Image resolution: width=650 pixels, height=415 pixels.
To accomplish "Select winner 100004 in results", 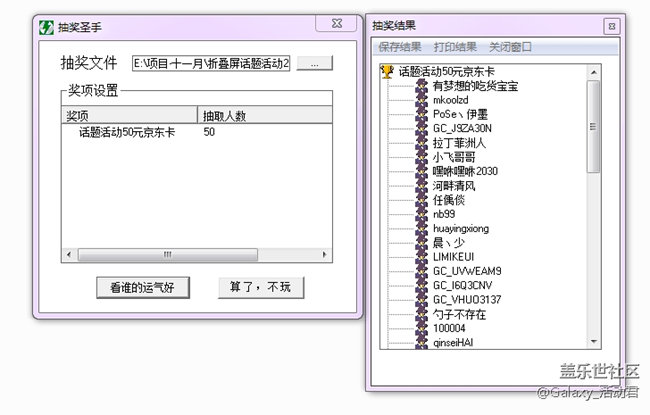I will tap(449, 328).
